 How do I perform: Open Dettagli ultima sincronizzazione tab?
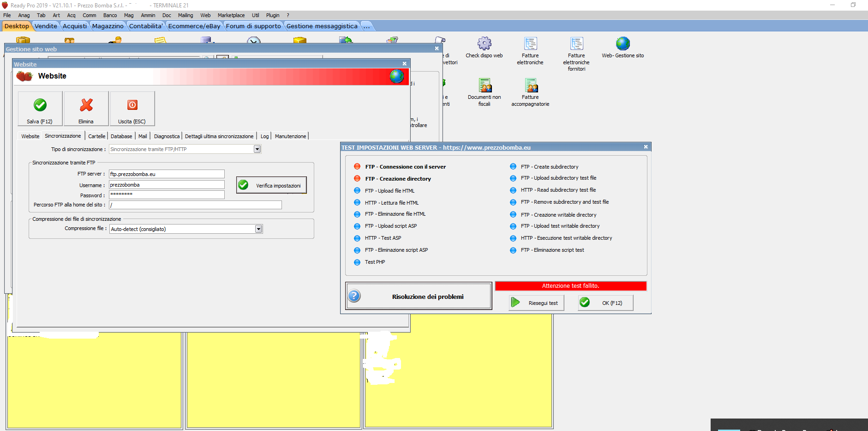tap(219, 136)
